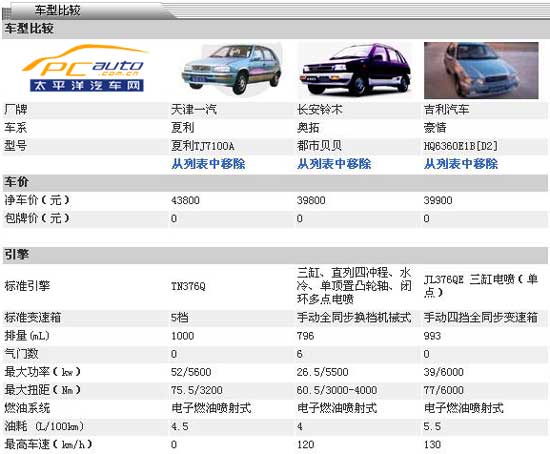Click the price value 43800
Viewport: 550px width, 454px height.
185,200
